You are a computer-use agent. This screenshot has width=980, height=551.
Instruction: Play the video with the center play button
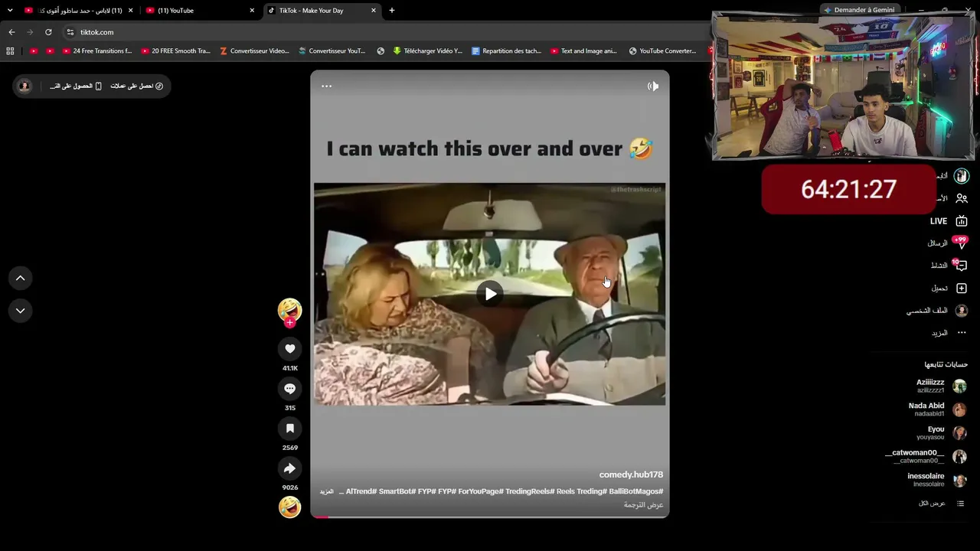pos(490,294)
